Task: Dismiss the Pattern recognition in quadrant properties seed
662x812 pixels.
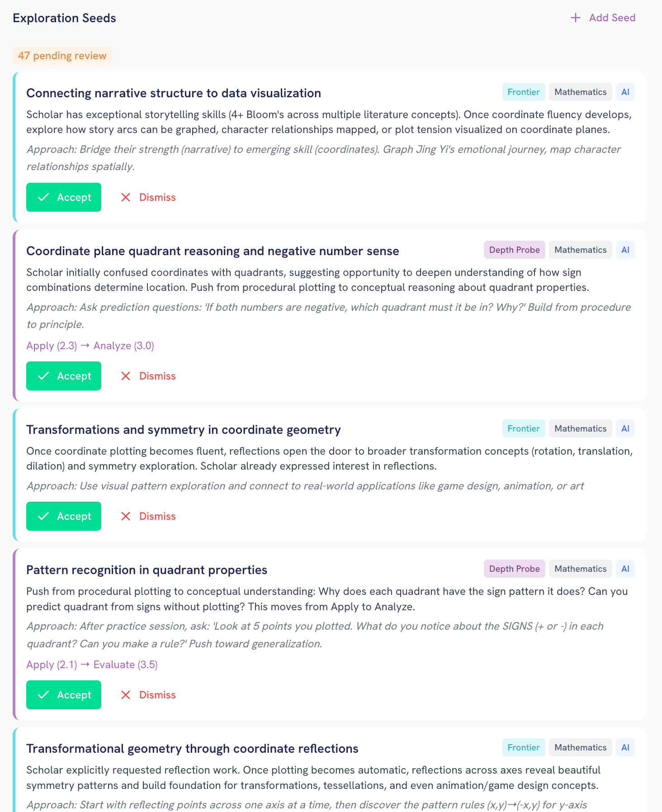Action: coord(148,695)
